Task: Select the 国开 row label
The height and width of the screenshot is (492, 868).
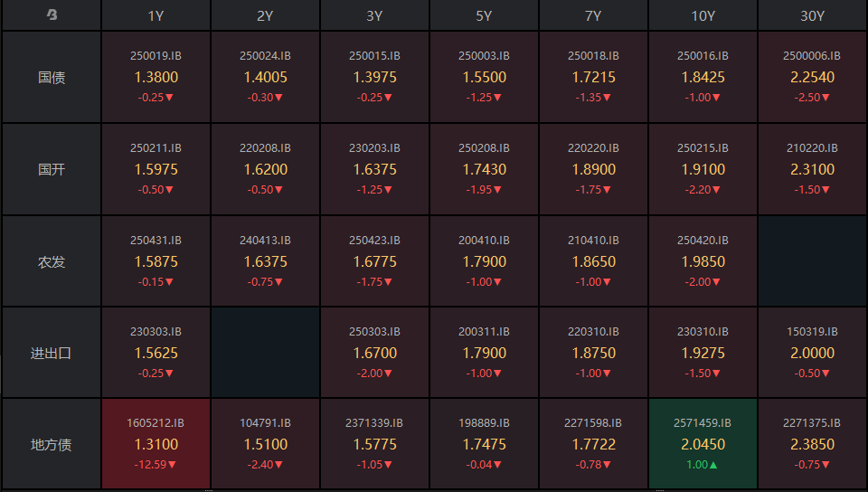Action: [x=52, y=169]
